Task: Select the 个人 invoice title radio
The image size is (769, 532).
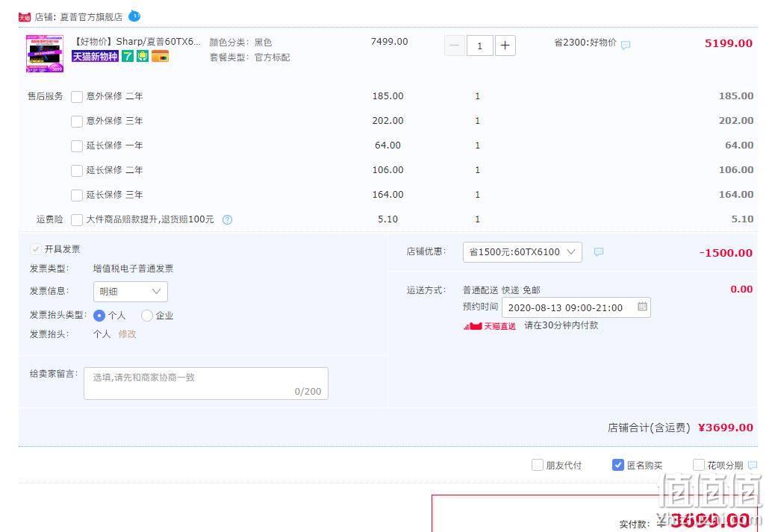Action: tap(99, 316)
